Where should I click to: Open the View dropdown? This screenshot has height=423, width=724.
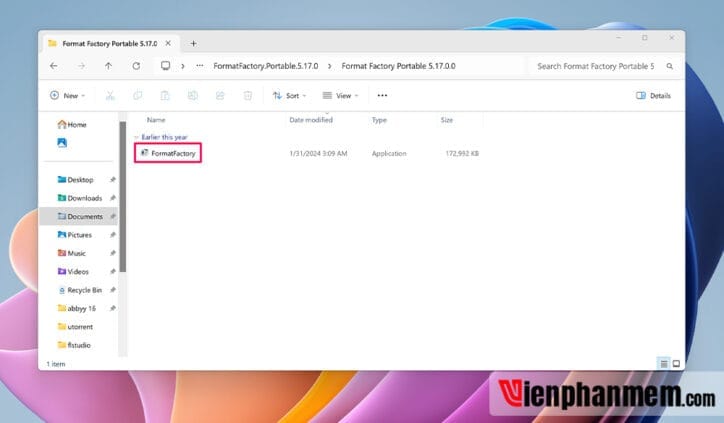[341, 96]
